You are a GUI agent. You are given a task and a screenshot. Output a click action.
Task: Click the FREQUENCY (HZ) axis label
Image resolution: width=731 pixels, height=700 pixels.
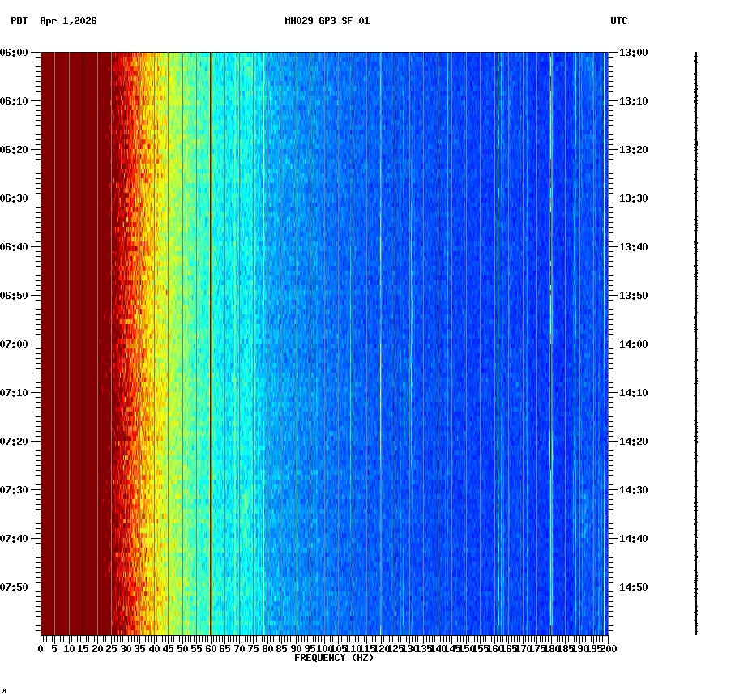click(334, 658)
